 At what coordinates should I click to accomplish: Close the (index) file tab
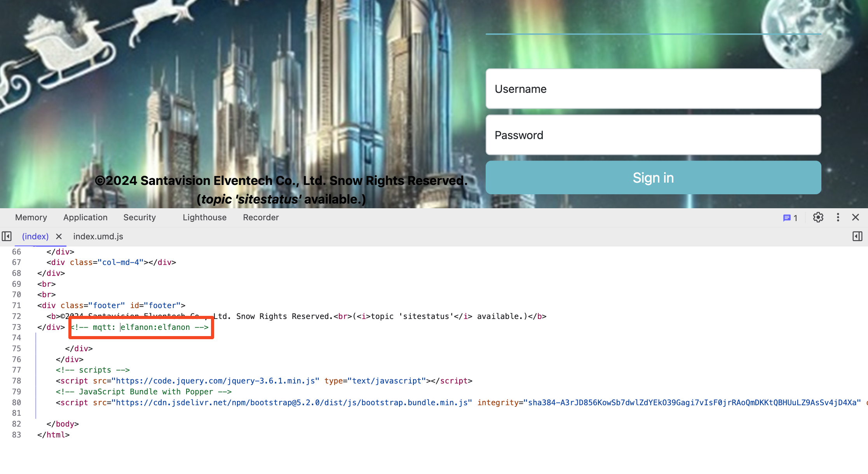(59, 236)
